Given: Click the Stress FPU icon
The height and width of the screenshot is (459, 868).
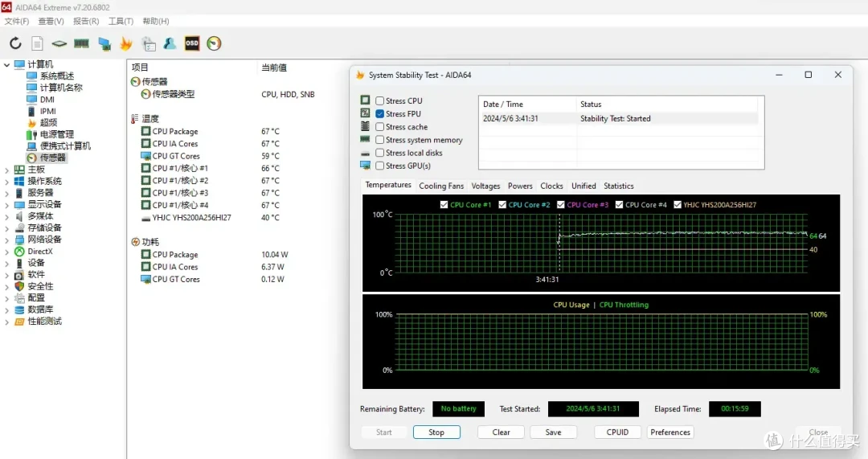Looking at the screenshot, I should click(366, 113).
